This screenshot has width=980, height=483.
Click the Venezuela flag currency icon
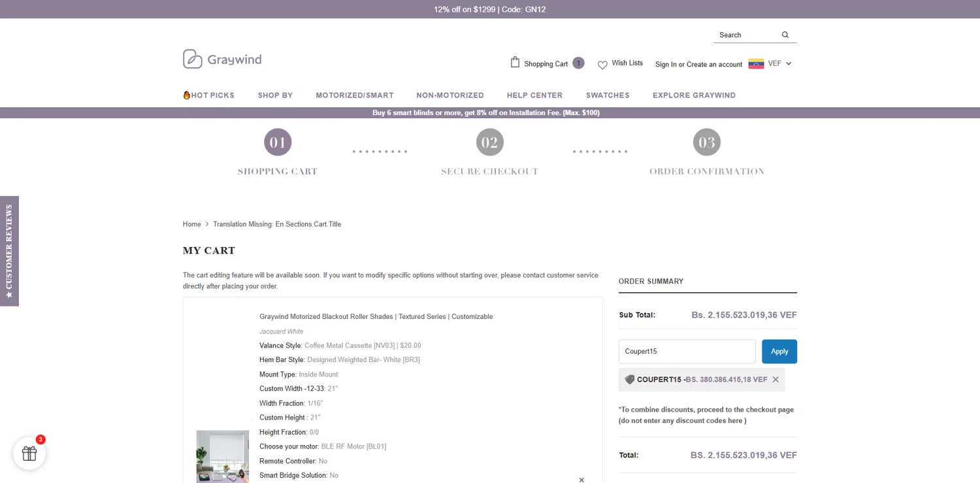pos(756,63)
